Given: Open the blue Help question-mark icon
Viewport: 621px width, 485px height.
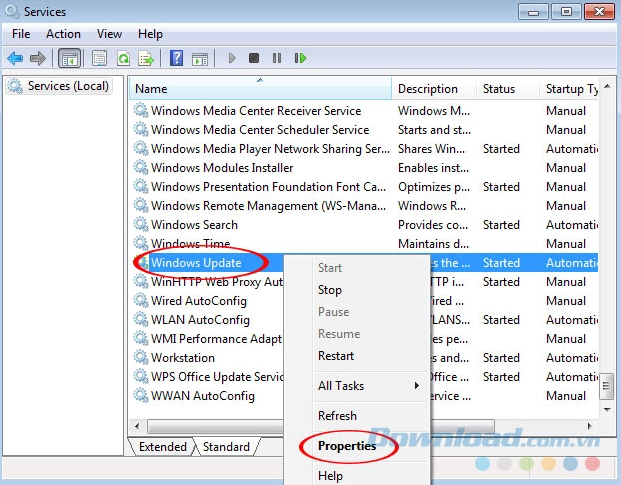Looking at the screenshot, I should coord(176,58).
